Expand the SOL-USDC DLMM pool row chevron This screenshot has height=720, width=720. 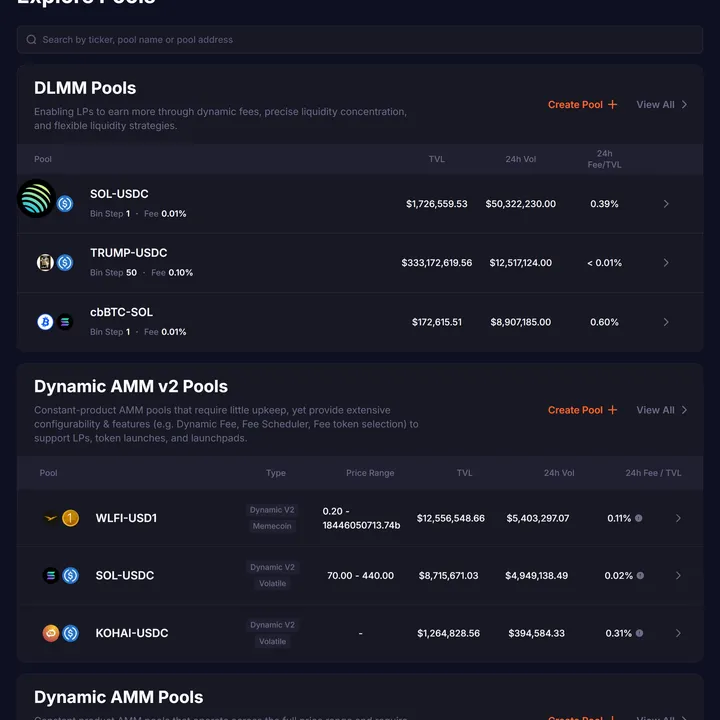(x=666, y=204)
